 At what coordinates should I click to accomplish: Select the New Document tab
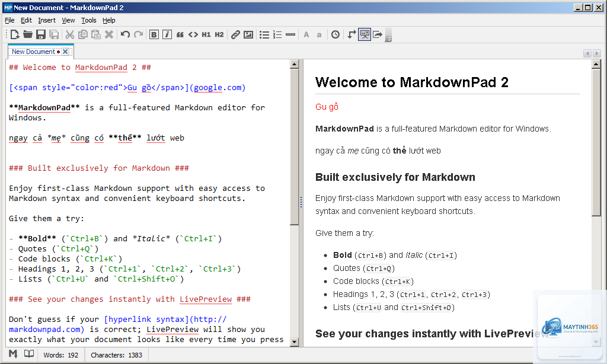point(33,52)
